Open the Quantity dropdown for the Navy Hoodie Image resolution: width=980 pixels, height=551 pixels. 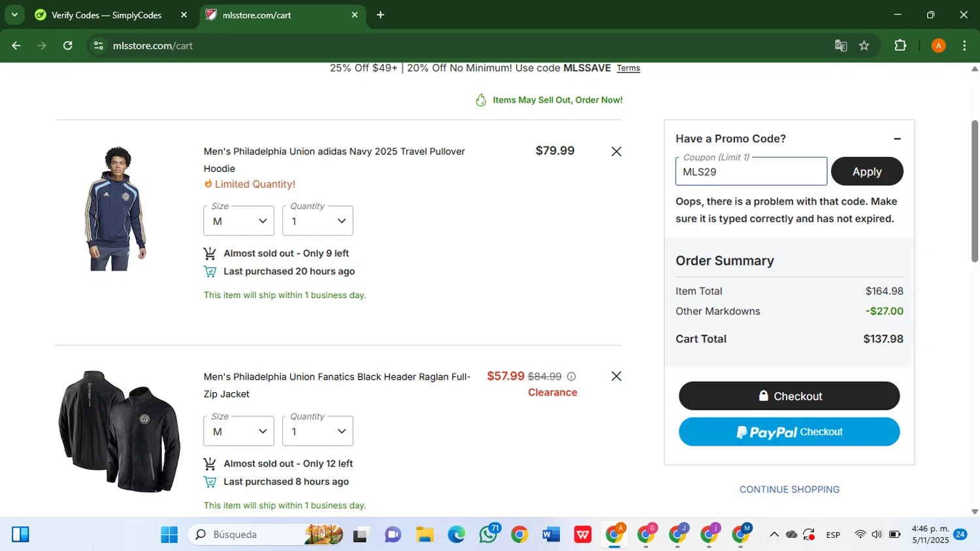tap(318, 221)
